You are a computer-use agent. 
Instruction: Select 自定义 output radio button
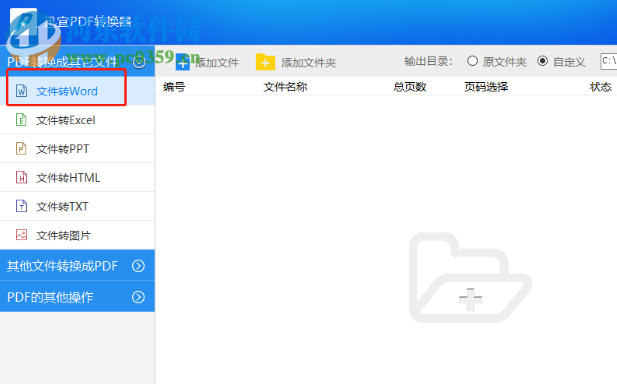543,61
